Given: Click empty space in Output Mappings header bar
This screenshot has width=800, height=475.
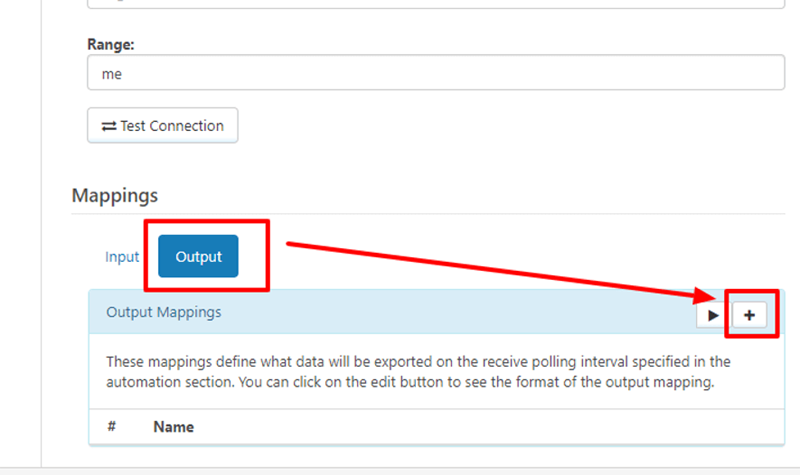Looking at the screenshot, I should tap(450, 313).
